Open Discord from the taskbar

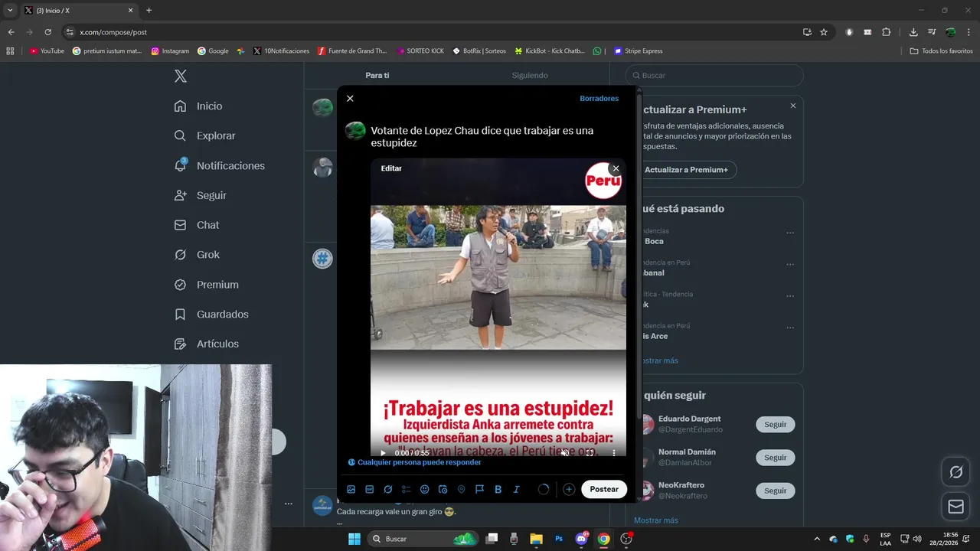pyautogui.click(x=581, y=539)
